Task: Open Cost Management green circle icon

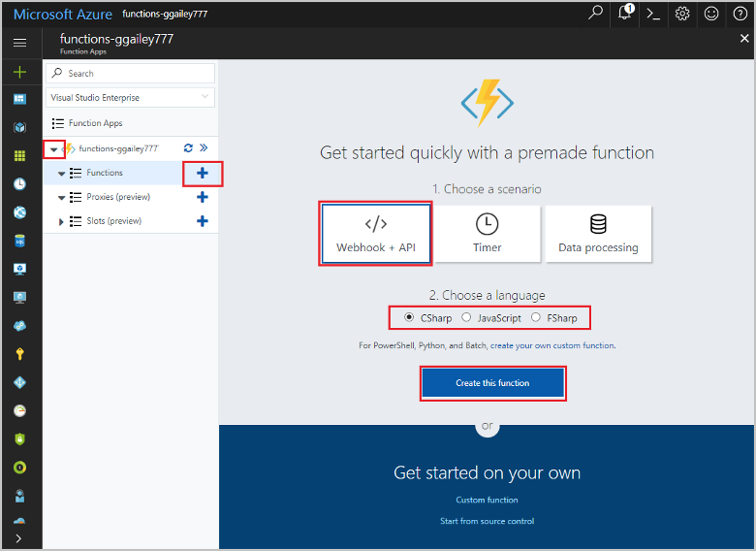Action: 19,467
